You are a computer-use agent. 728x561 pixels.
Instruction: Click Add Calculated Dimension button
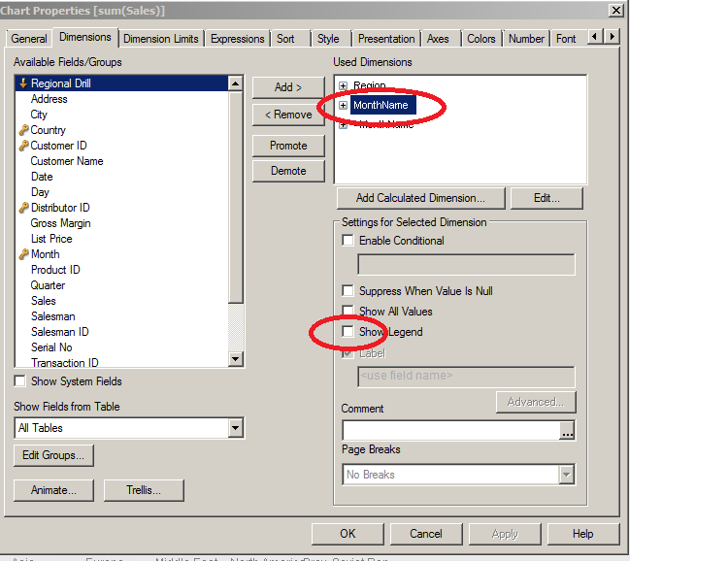420,198
